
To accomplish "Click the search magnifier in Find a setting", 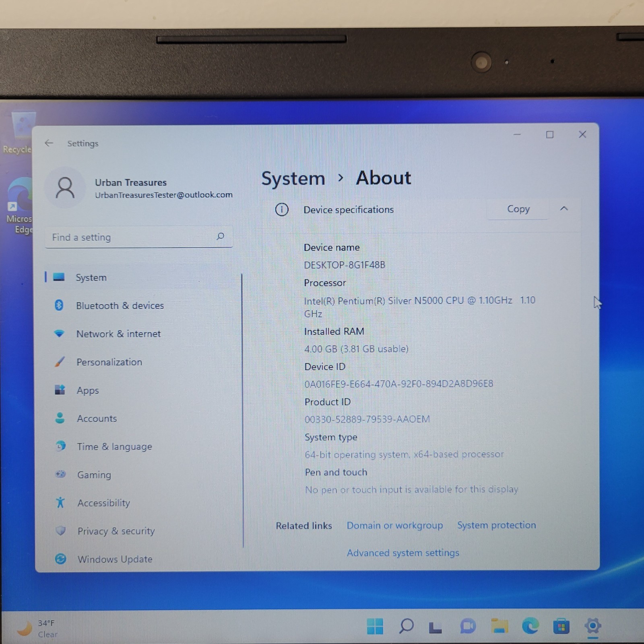I will (220, 236).
